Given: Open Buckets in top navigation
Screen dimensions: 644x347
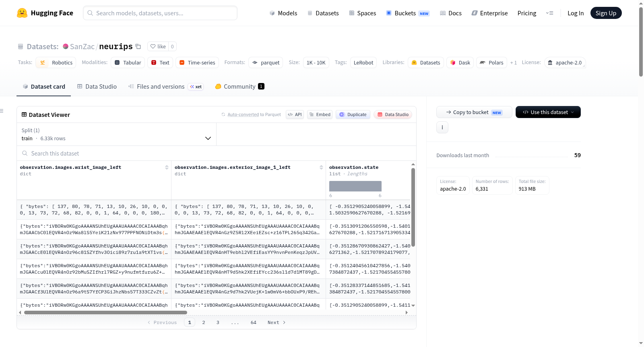Looking at the screenshot, I should point(408,13).
